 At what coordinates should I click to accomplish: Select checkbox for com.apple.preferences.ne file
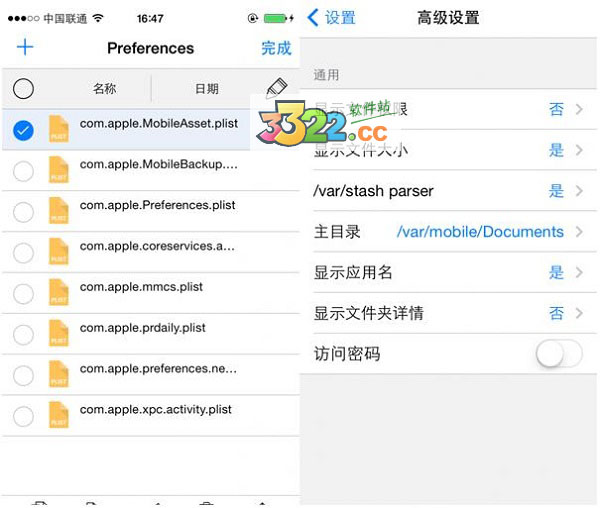pyautogui.click(x=23, y=376)
